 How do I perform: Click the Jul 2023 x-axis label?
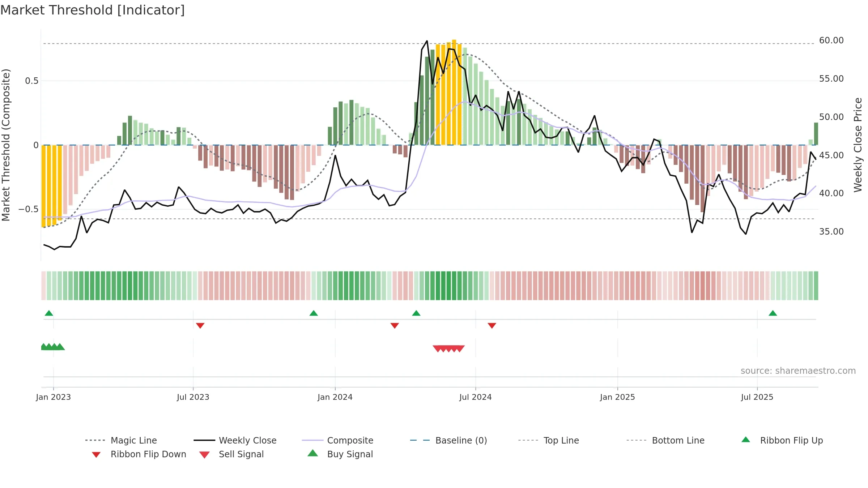coord(193,397)
